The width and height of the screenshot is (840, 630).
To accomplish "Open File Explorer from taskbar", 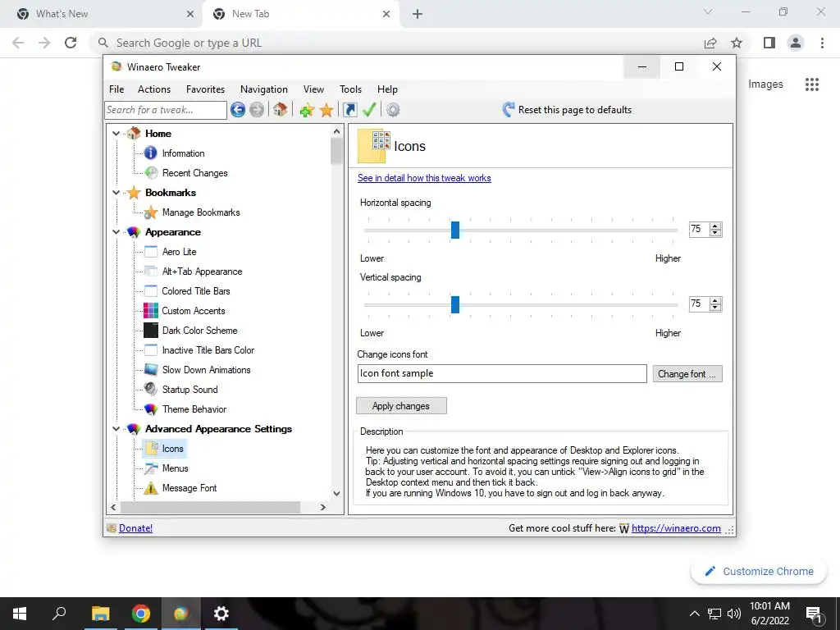I will click(x=100, y=614).
